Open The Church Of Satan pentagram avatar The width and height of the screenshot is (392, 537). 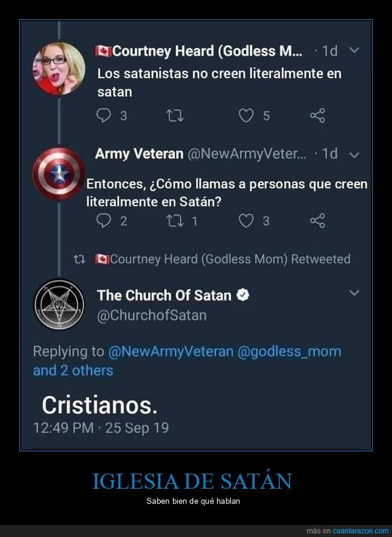pos(58,303)
